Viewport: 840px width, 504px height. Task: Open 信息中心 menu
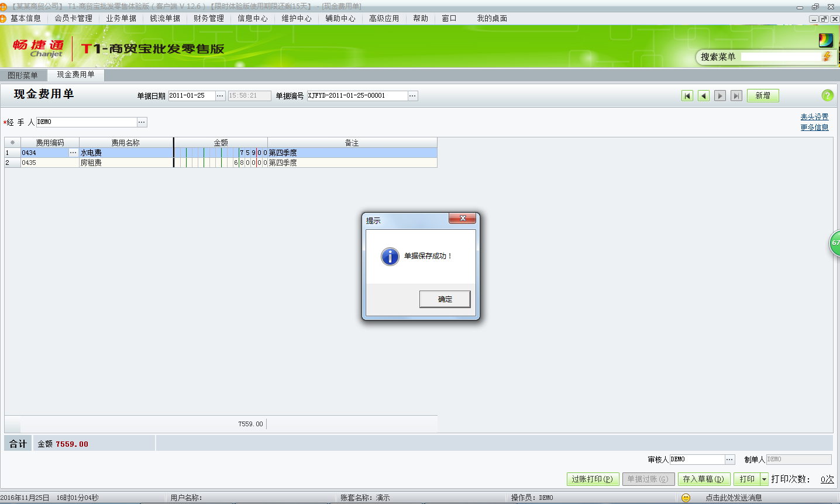point(253,18)
